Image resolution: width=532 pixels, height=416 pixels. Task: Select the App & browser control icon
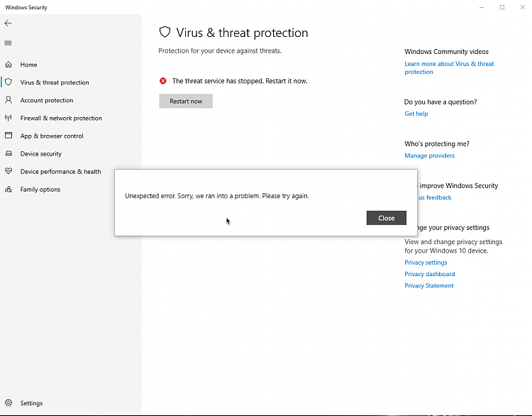(x=9, y=136)
